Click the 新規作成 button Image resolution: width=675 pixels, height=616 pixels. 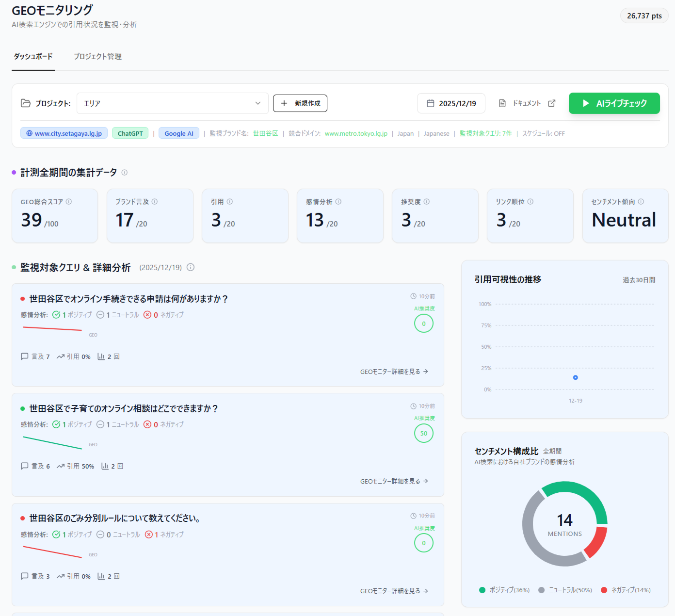[x=300, y=103]
